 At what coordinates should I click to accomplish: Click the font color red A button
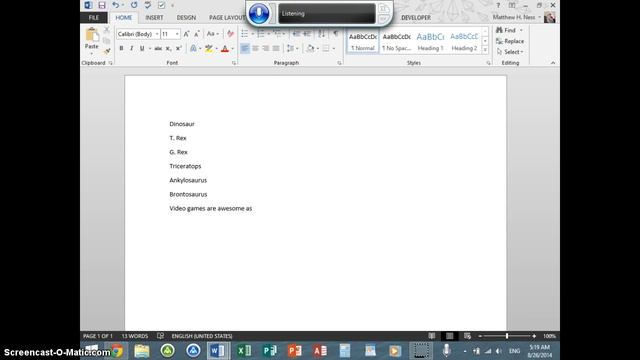[x=225, y=49]
